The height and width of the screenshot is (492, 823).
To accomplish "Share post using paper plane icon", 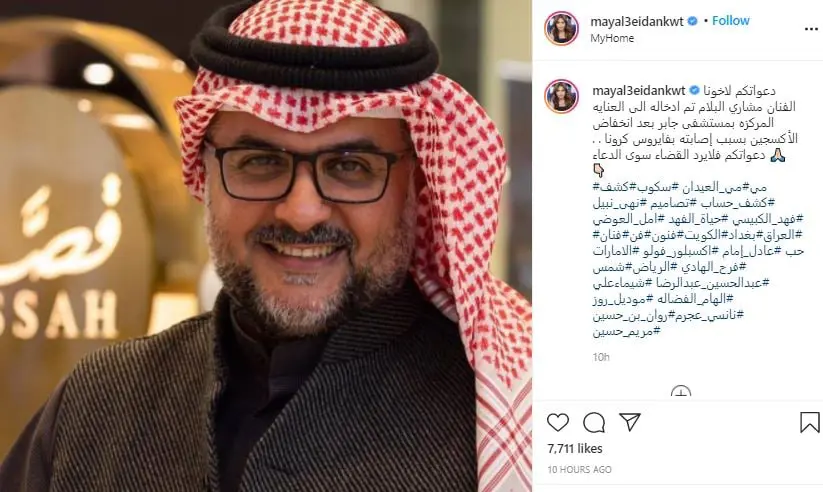I will [630, 422].
